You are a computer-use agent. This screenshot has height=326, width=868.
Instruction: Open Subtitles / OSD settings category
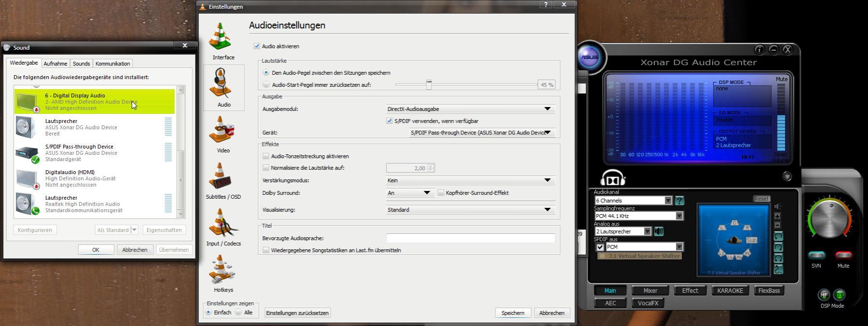click(x=223, y=181)
